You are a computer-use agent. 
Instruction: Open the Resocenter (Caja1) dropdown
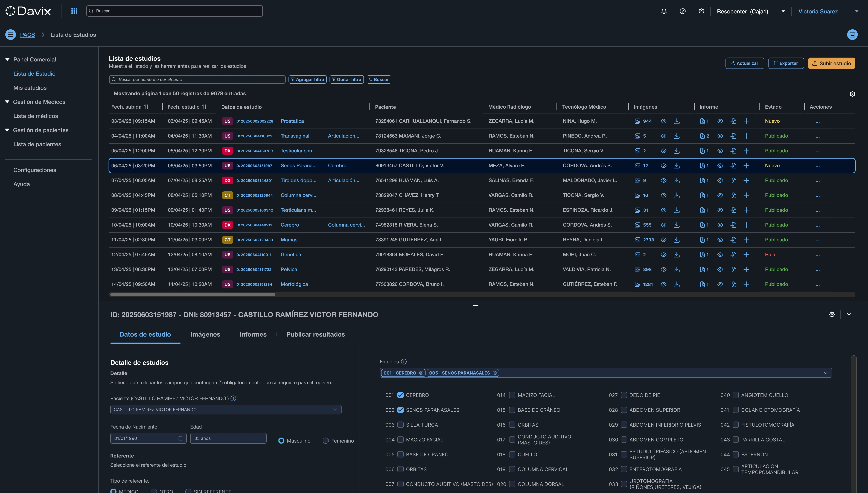click(783, 11)
